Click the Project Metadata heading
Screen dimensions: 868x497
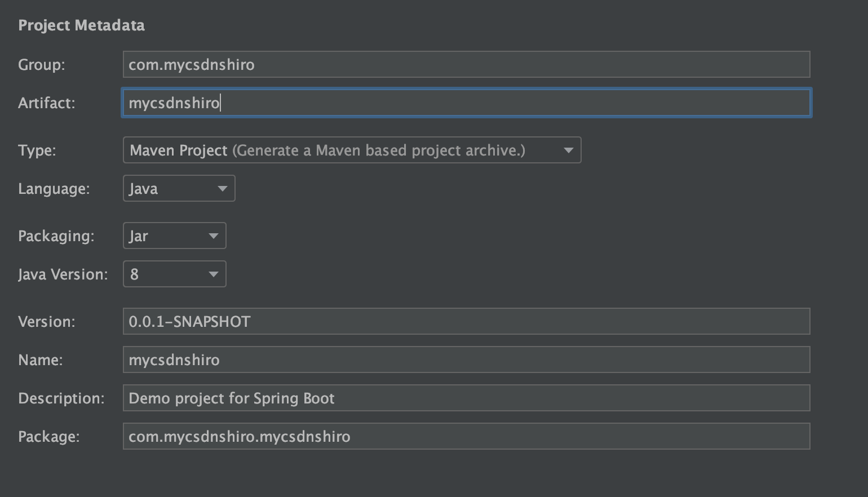[81, 25]
